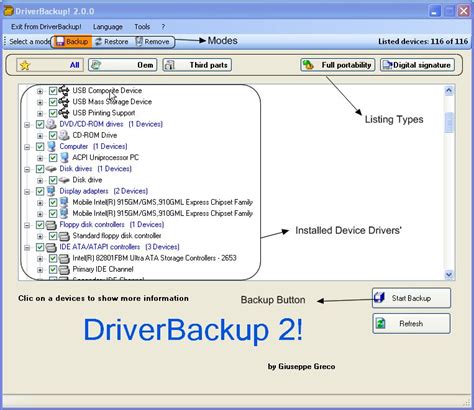The width and height of the screenshot is (474, 410).
Task: Expand Intel 82801FBM Ultra ATA node
Action: pyautogui.click(x=40, y=259)
